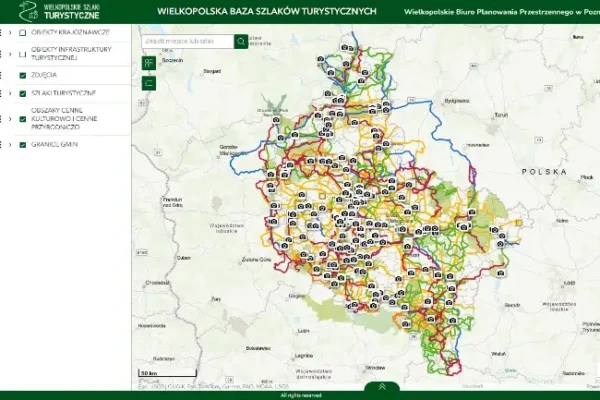This screenshot has width=600, height=400.
Task: Click the Bydgoszcz city label on map
Action: tap(457, 101)
